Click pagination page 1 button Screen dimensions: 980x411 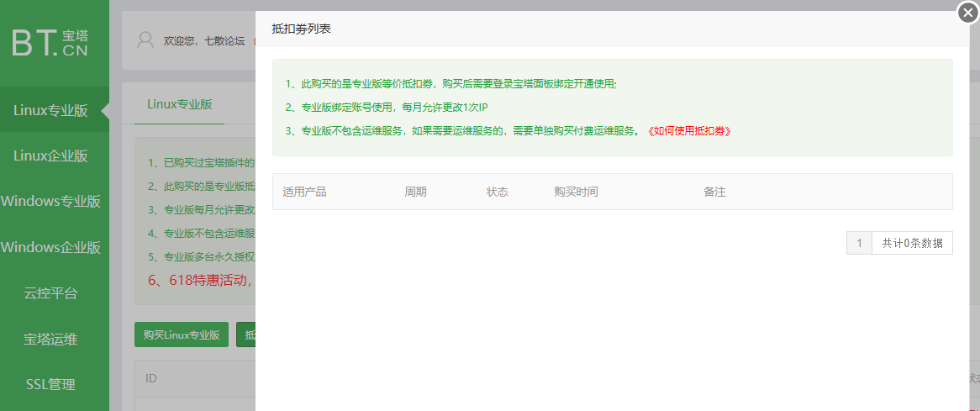click(x=859, y=243)
